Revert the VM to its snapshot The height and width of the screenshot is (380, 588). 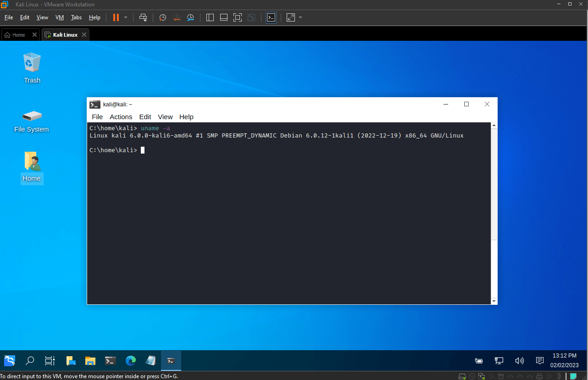click(177, 17)
